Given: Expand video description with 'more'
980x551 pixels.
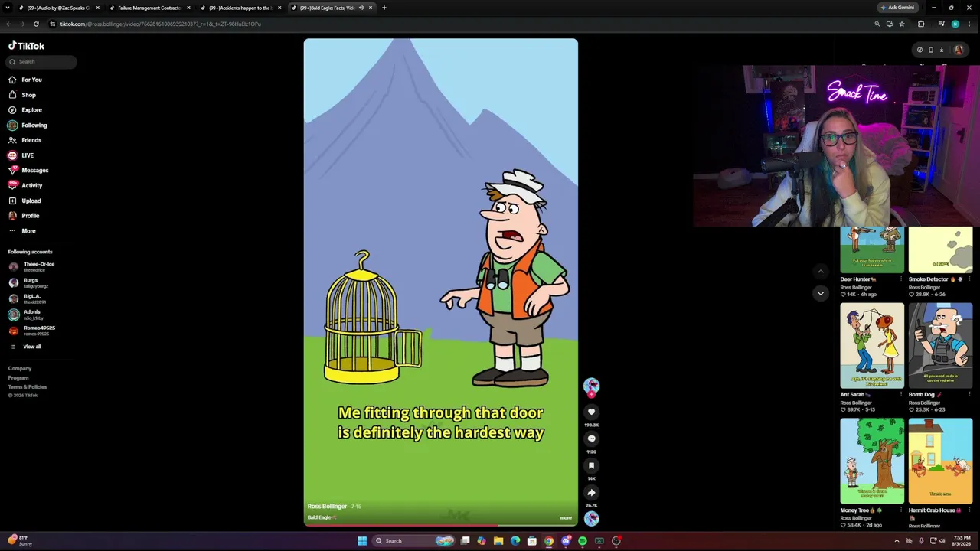Looking at the screenshot, I should coord(566,518).
